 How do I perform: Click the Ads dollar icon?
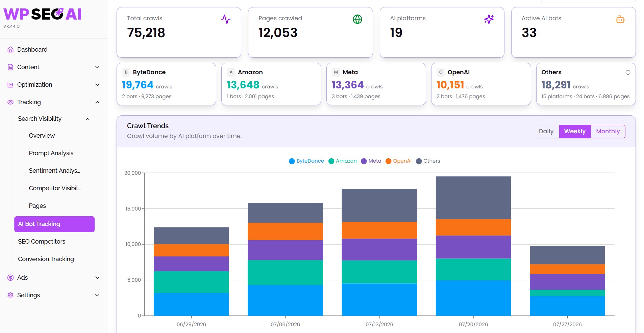click(x=10, y=278)
